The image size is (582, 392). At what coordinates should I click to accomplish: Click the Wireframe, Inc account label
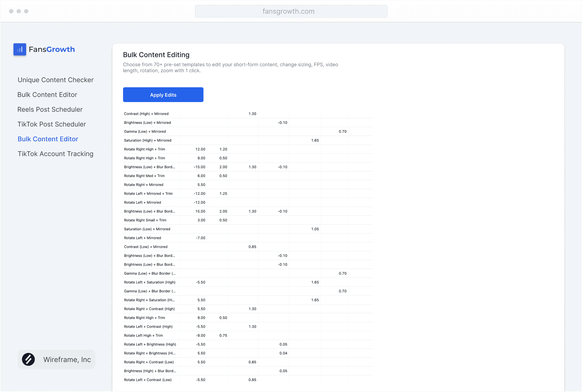coord(67,360)
